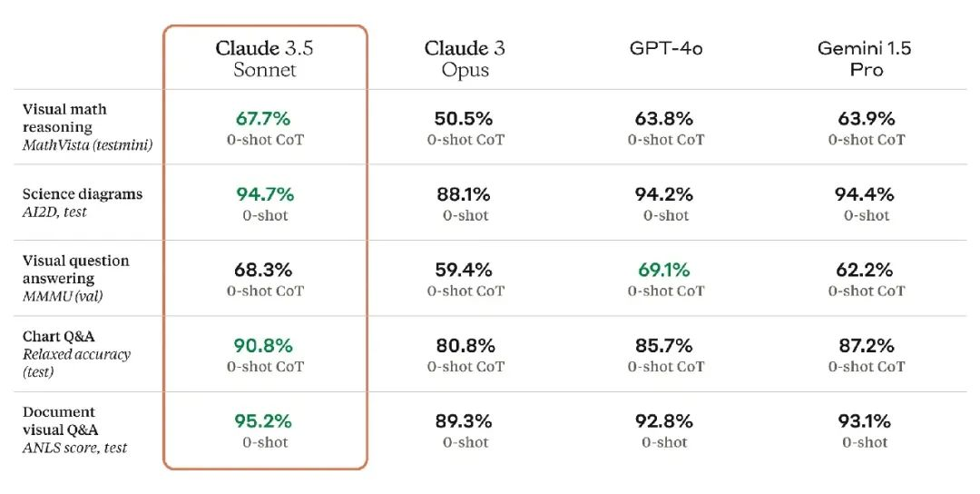The height and width of the screenshot is (494, 980).
Task: Click the 92.8% document Q&A score
Action: (667, 421)
